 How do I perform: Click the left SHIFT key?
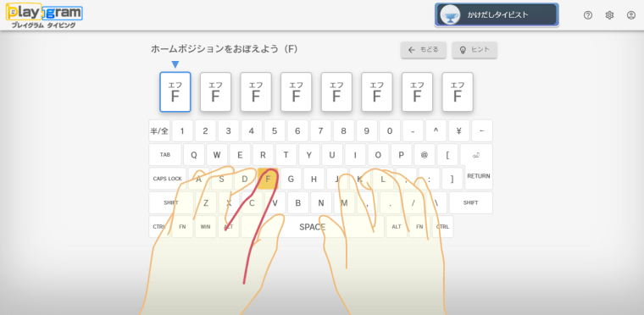tap(171, 202)
